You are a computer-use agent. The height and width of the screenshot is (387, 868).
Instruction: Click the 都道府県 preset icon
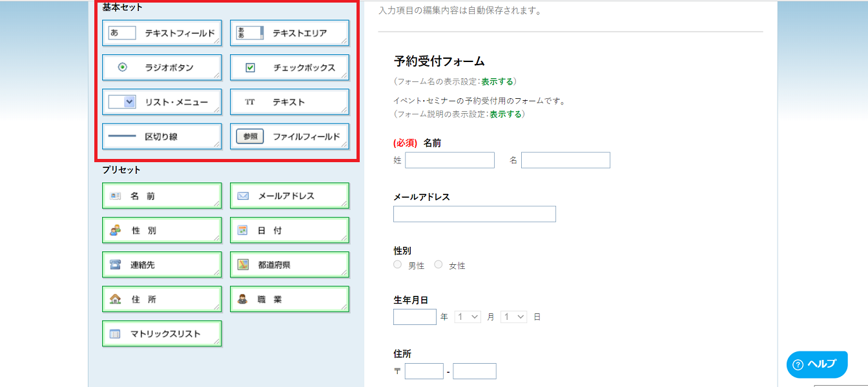[243, 264]
